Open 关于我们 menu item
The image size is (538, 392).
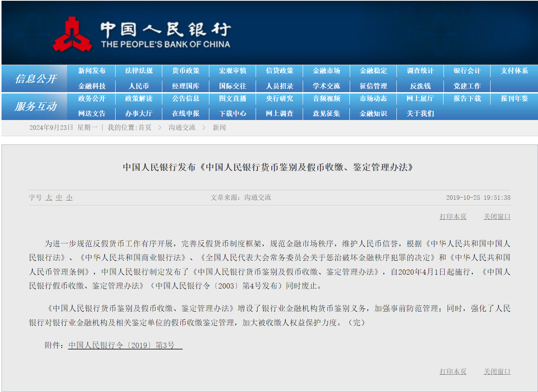[420, 114]
